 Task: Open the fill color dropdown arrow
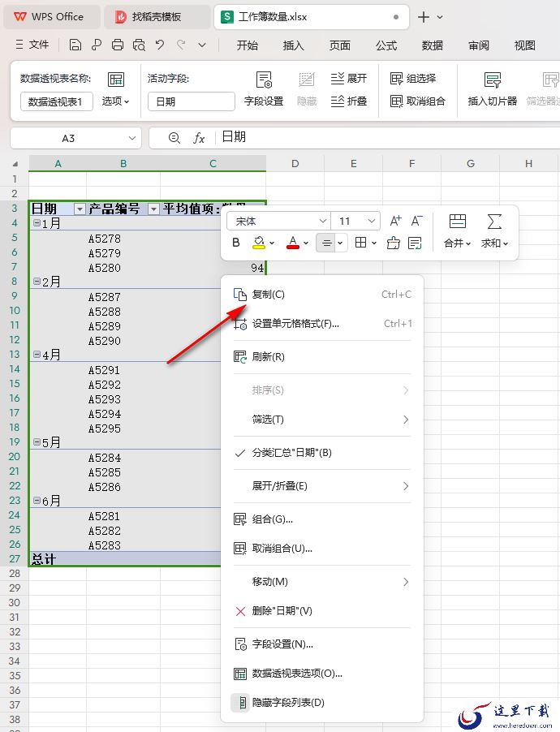[x=272, y=243]
